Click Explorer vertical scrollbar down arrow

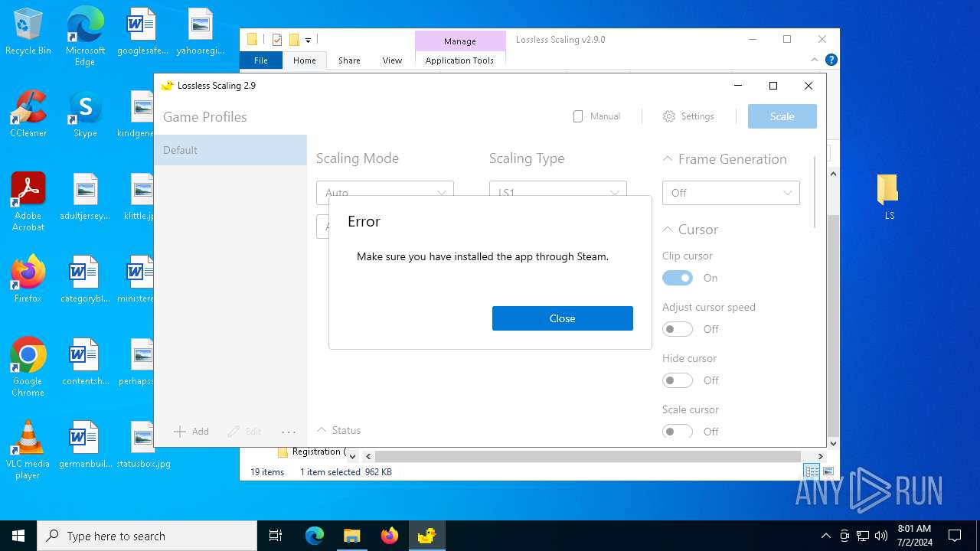pos(834,443)
